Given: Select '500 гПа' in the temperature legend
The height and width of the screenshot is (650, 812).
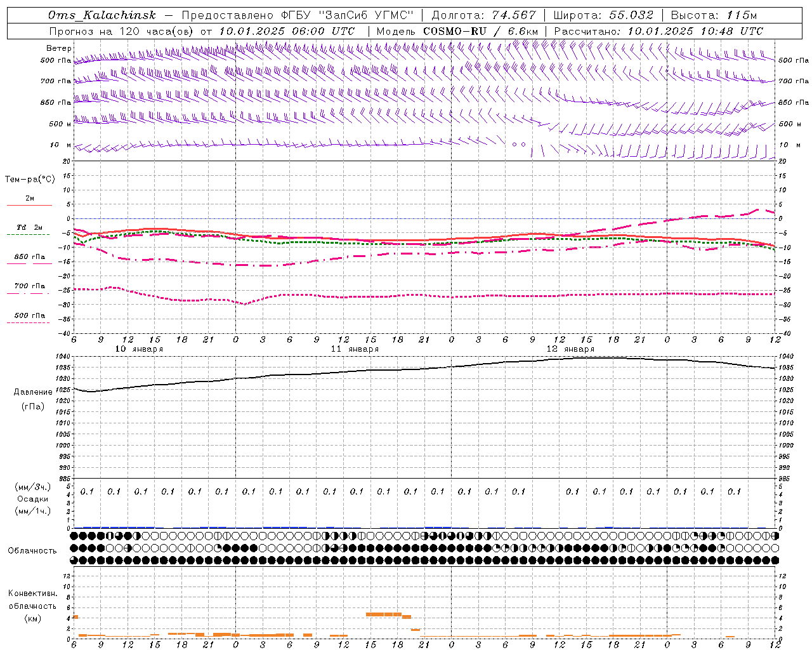Looking at the screenshot, I should click(30, 315).
